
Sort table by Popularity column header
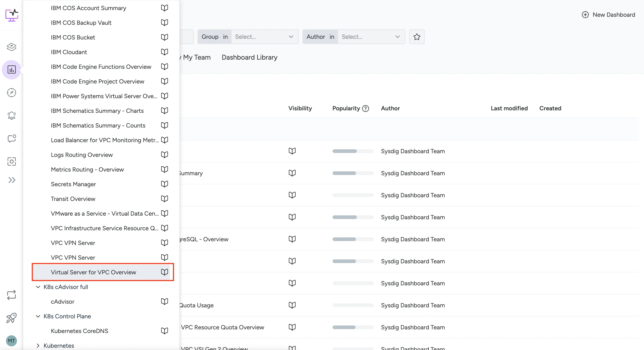tap(346, 108)
